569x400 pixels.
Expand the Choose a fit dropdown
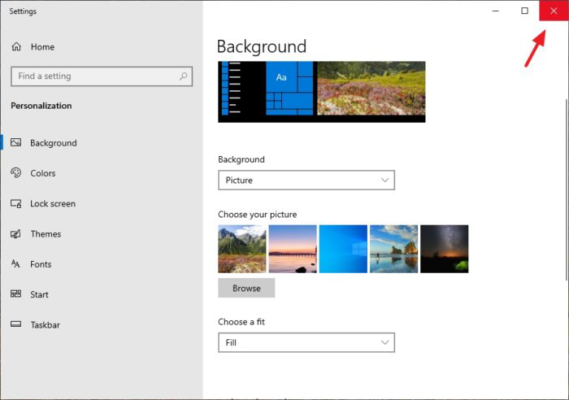(306, 342)
